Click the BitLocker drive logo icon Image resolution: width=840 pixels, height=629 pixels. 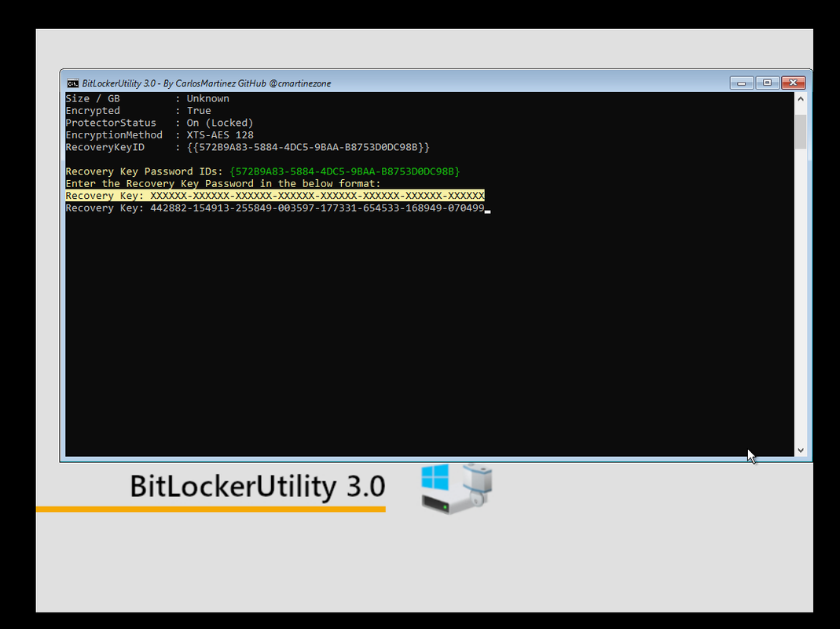tap(457, 488)
